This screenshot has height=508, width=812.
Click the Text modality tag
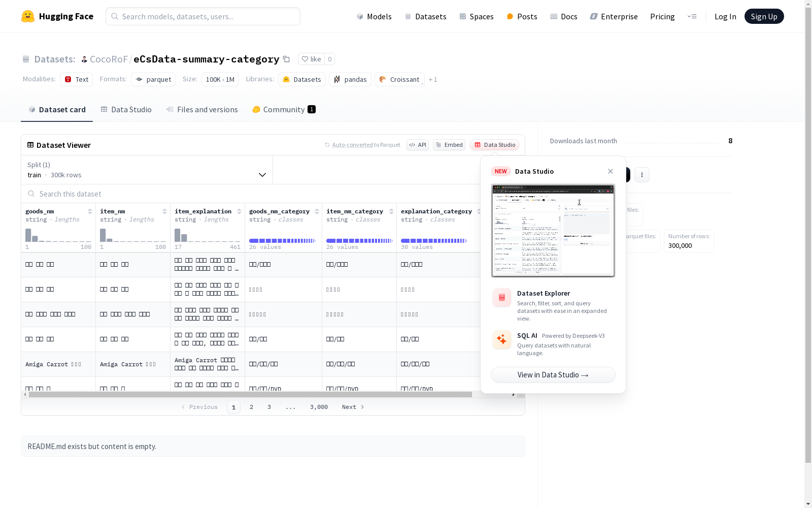pos(76,79)
